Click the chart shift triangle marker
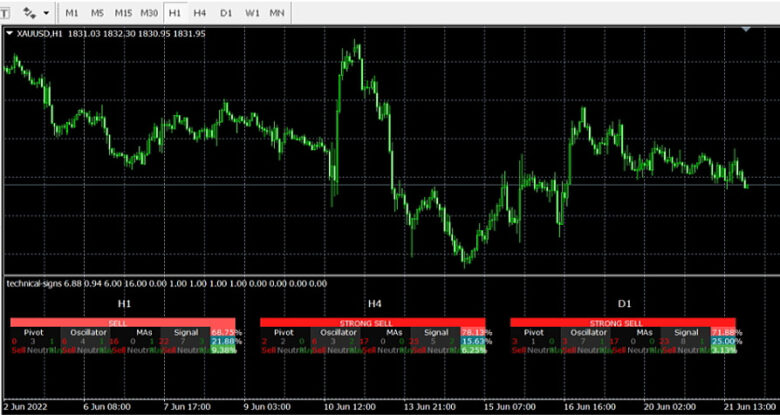 [x=746, y=29]
